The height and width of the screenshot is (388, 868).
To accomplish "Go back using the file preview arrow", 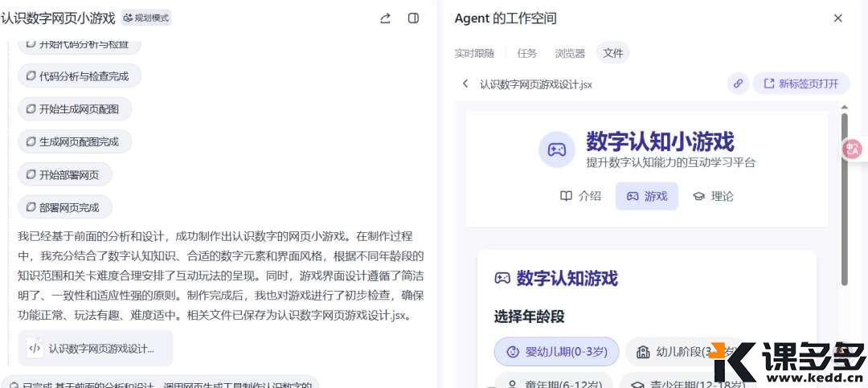I will 465,84.
